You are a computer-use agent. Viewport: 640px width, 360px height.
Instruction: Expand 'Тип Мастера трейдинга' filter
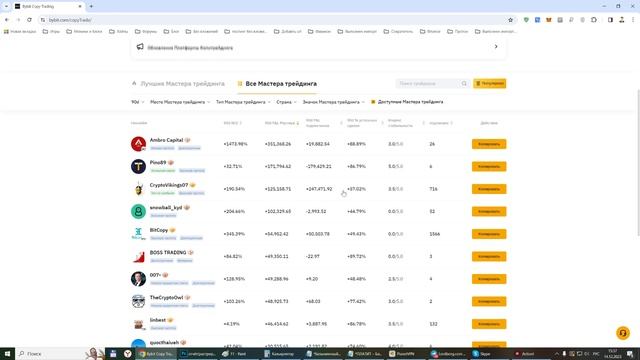pos(243,102)
